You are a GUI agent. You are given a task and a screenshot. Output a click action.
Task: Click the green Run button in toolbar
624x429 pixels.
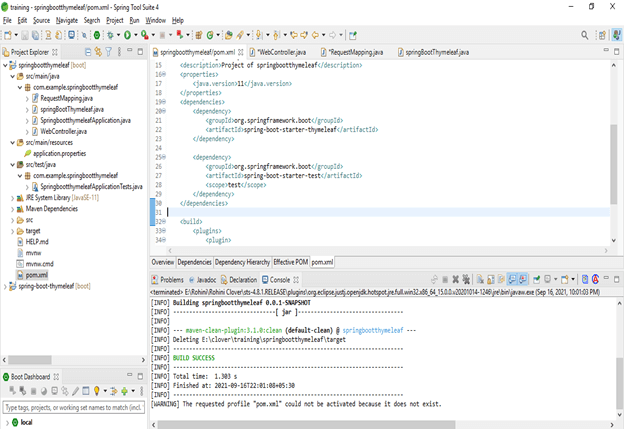click(127, 34)
